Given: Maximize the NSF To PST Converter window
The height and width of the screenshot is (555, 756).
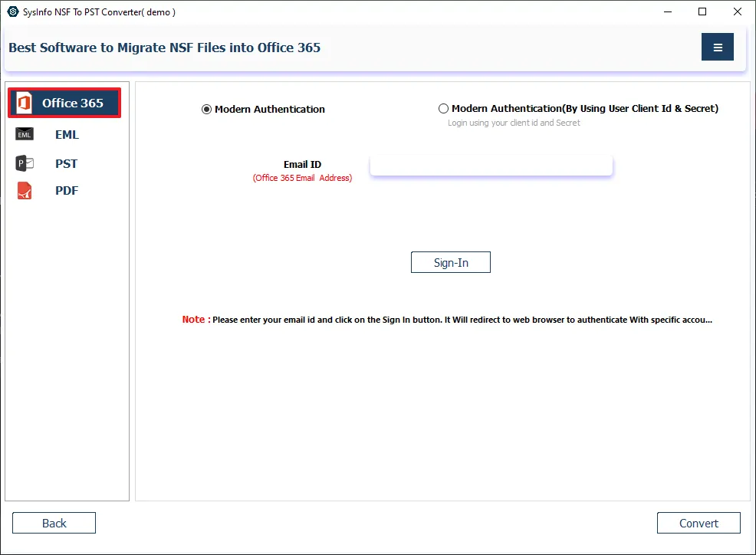Looking at the screenshot, I should coord(702,11).
